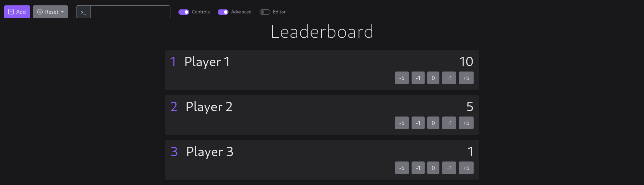Enable the Editor toggle
Image resolution: width=644 pixels, height=185 pixels.
(x=265, y=12)
